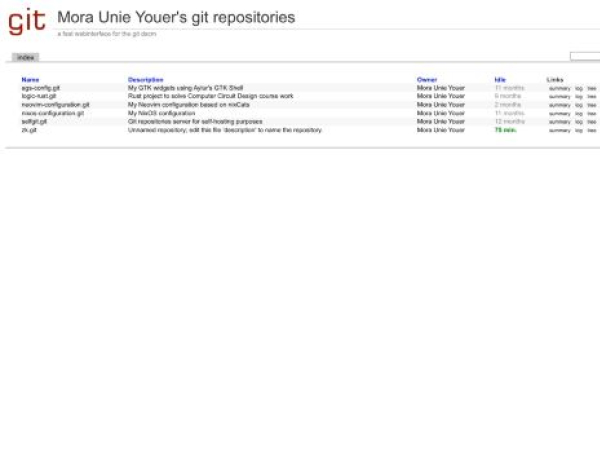Sort repositories by Owner column header
The height and width of the screenshot is (450, 600).
(427, 79)
